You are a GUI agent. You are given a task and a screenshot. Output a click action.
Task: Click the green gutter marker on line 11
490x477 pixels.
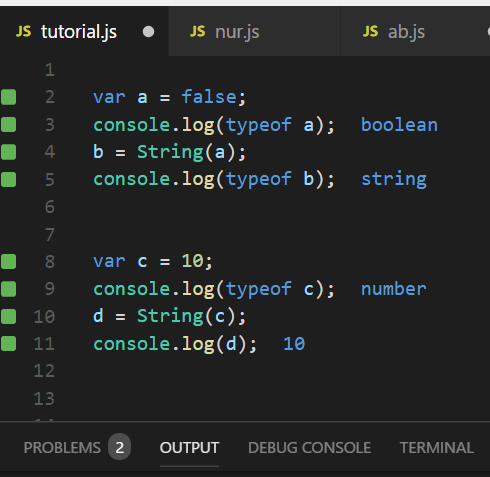click(8, 344)
